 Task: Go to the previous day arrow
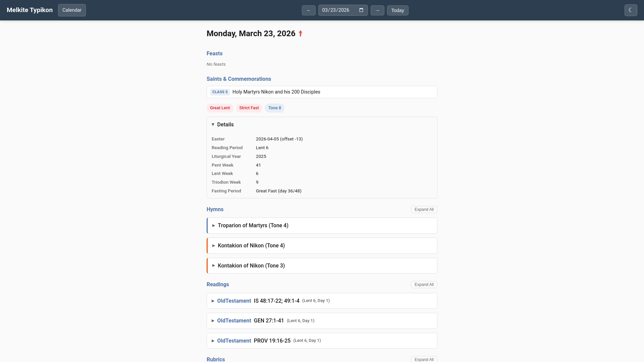click(309, 10)
